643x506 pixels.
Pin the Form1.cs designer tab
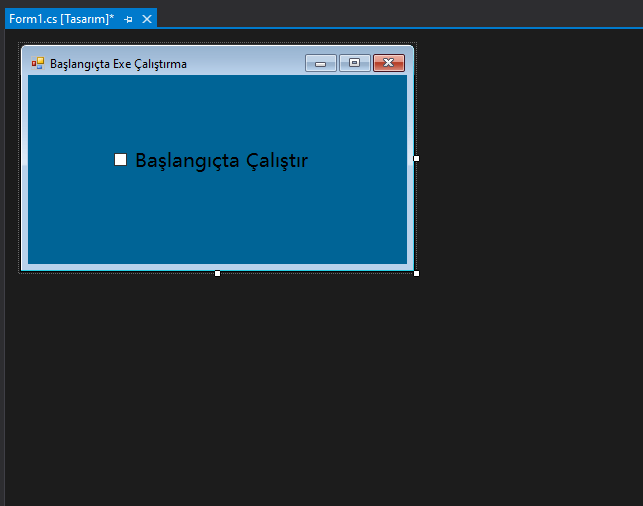128,19
